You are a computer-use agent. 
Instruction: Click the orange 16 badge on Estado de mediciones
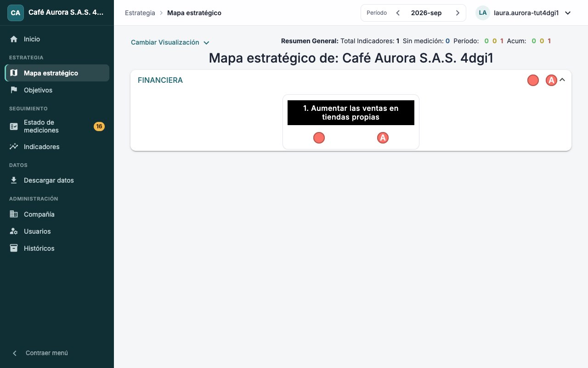[99, 126]
